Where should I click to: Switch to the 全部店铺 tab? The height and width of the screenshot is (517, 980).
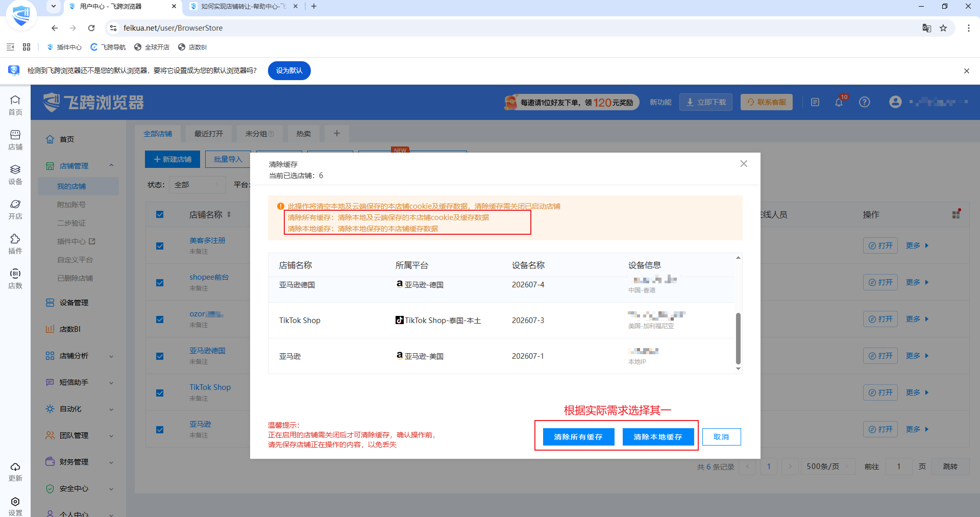coord(158,134)
